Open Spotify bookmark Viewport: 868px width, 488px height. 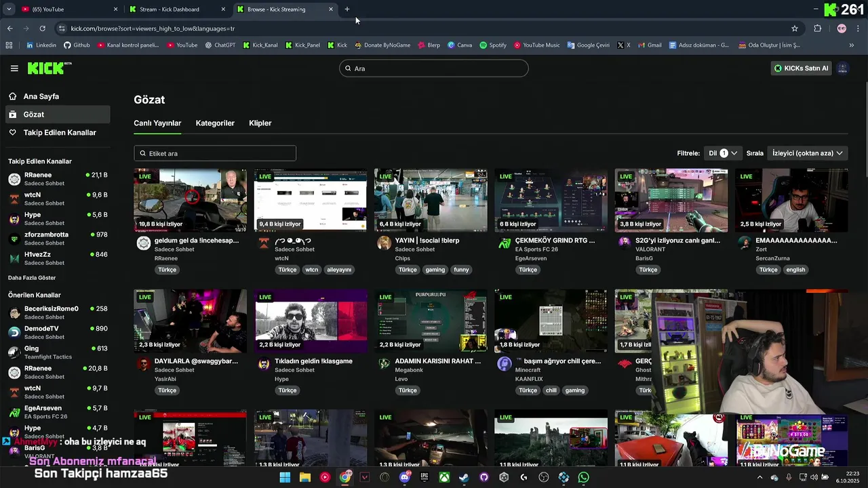coord(493,45)
